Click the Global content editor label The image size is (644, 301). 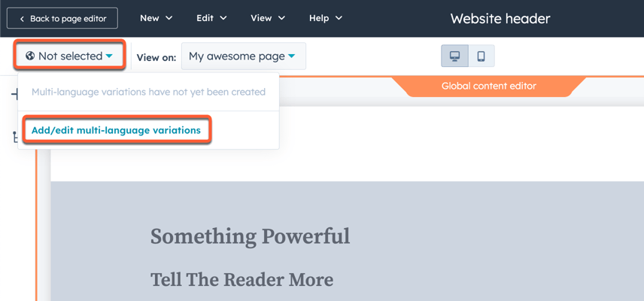point(489,87)
